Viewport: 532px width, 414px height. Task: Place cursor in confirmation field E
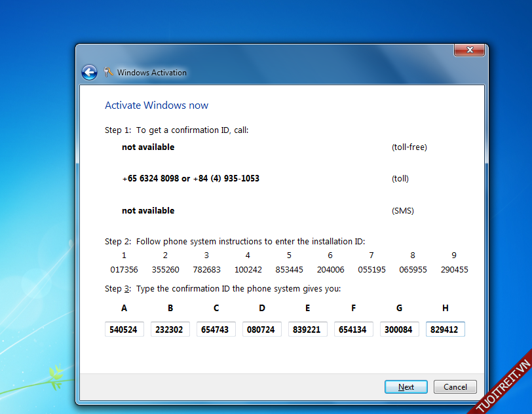coord(307,329)
